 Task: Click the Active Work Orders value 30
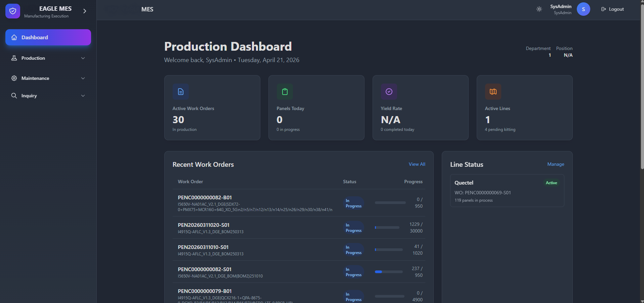coord(178,120)
